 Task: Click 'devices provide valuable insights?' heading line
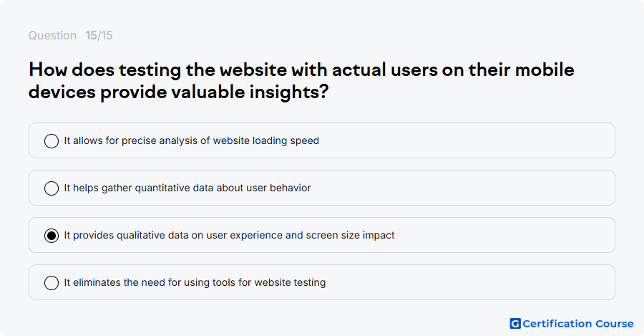(x=179, y=92)
